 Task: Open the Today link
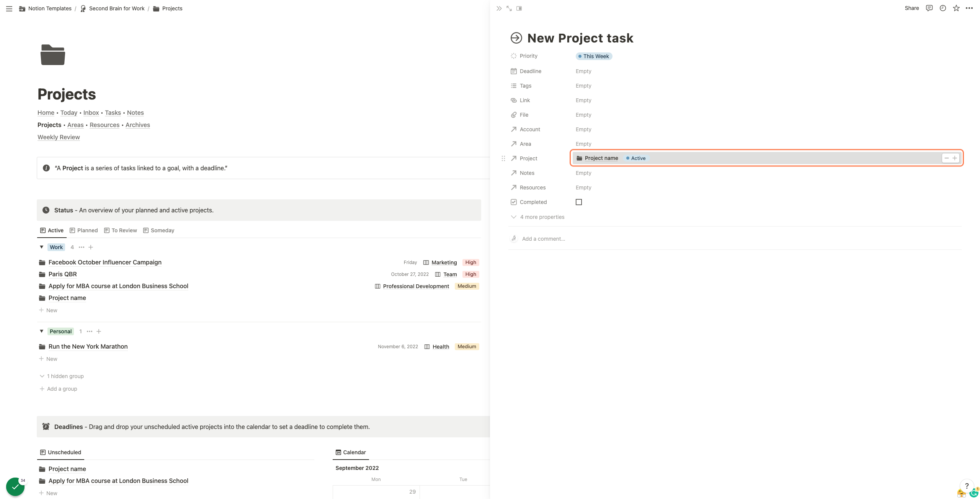[69, 113]
